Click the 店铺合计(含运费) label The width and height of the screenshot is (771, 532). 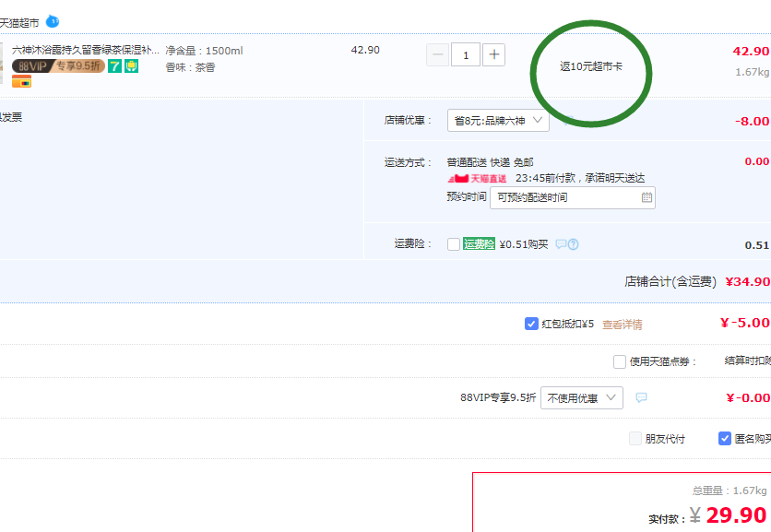coord(670,282)
